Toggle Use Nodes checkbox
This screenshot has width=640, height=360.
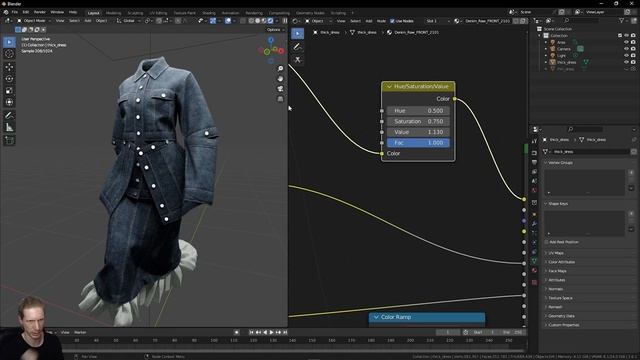(x=392, y=21)
